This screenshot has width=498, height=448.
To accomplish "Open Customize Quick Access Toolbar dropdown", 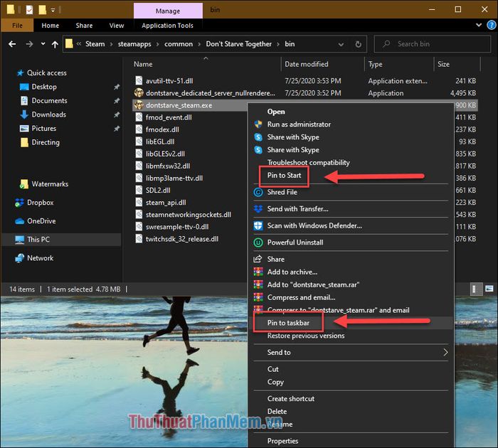I will 53,10.
